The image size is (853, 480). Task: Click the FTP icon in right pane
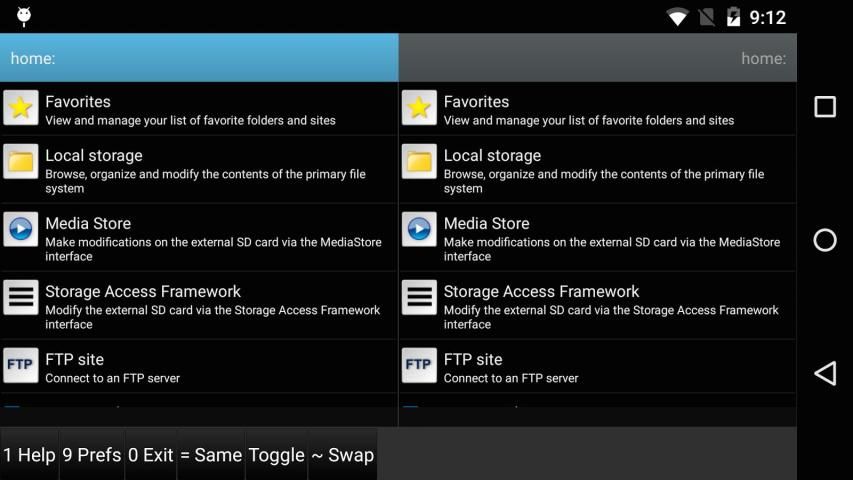(x=420, y=366)
